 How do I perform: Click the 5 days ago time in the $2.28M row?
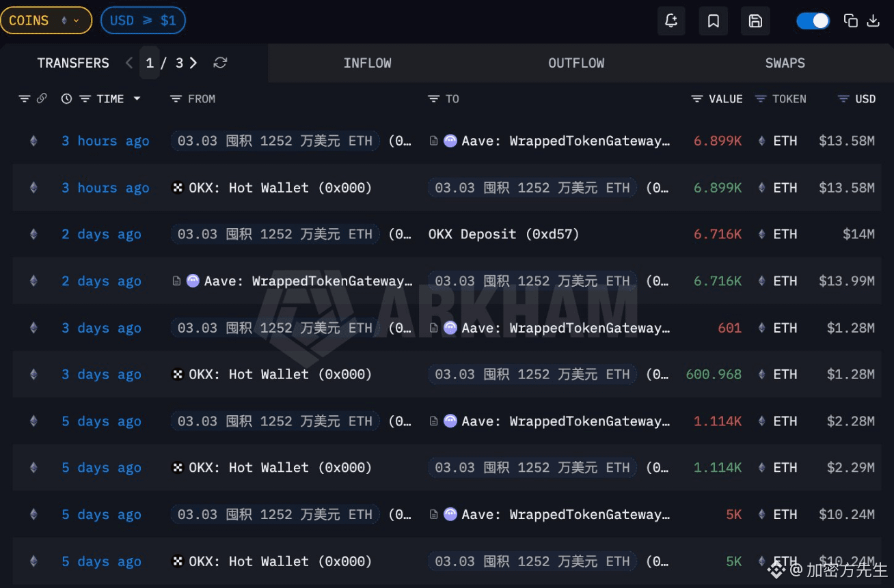101,421
